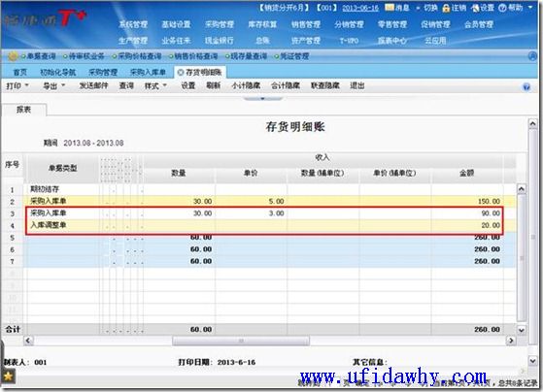Viewport: 543px width, 392px height.
Task: Open the 库存核算 menu
Action: pyautogui.click(x=262, y=24)
